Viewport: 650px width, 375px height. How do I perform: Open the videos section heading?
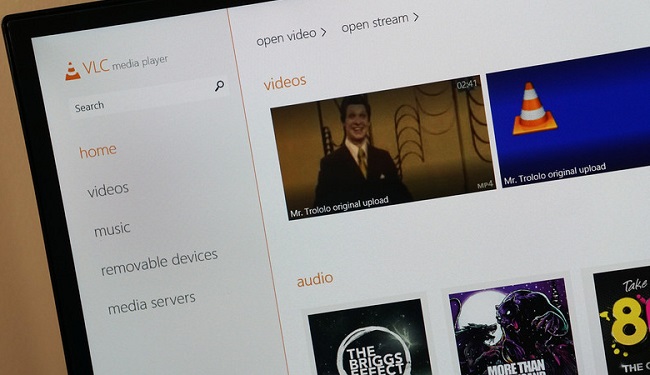click(x=285, y=82)
